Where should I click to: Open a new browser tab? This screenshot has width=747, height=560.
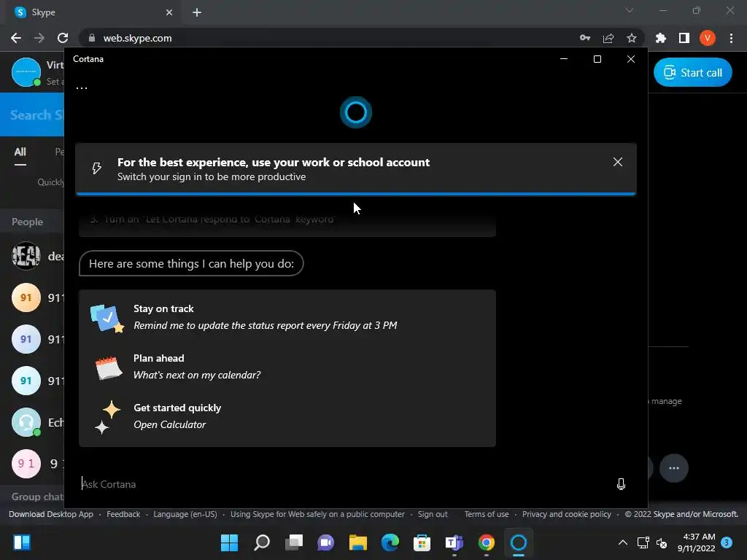197,12
